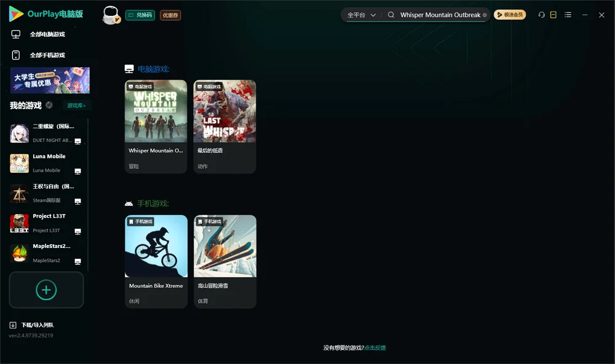Open 王权与自由 in My Games list

(x=46, y=193)
